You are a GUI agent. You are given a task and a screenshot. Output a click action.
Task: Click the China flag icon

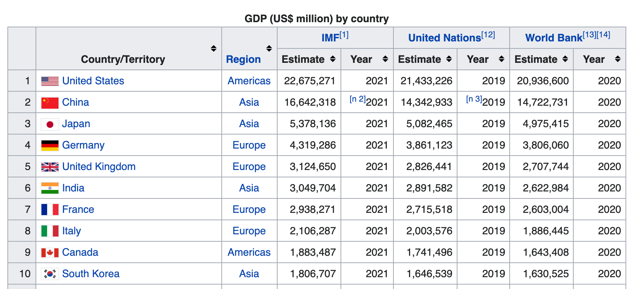pyautogui.click(x=50, y=103)
